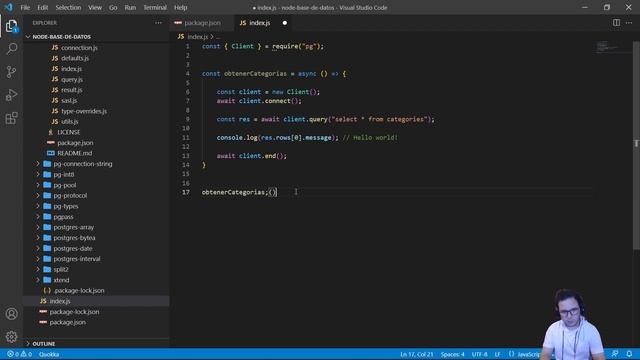Click unsaved dot on index.js tab
Viewport: 640px width, 360px height.
point(285,23)
